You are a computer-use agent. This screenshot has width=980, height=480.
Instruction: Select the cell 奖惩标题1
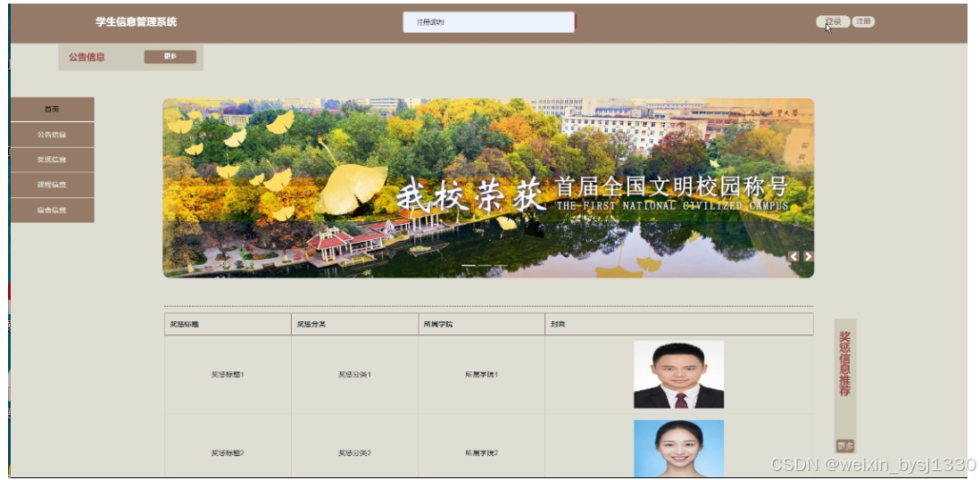pyautogui.click(x=228, y=375)
